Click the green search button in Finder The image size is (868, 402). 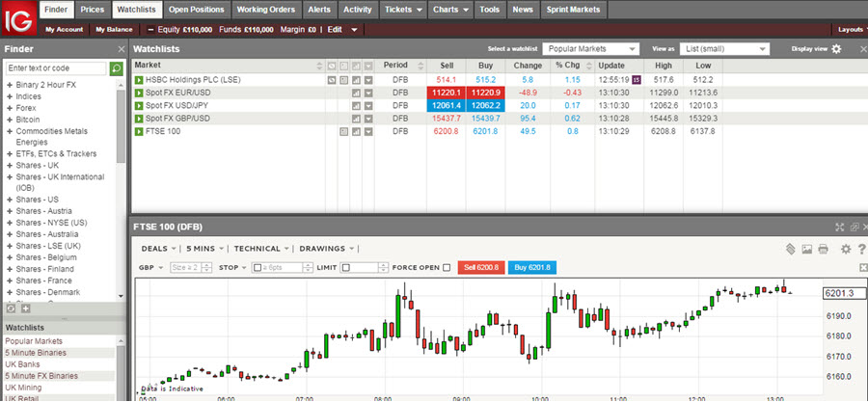tap(117, 68)
